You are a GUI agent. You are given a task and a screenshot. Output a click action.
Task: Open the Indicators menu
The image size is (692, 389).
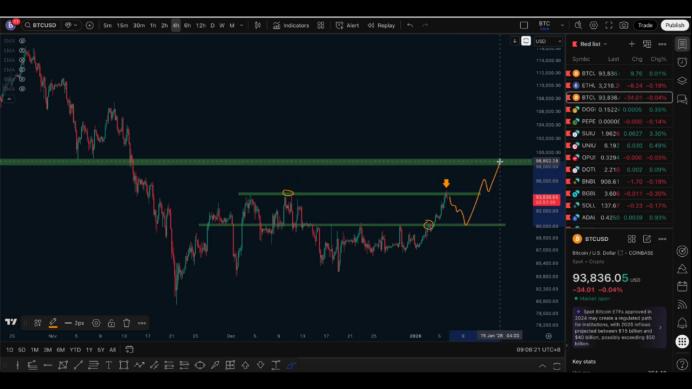click(291, 26)
